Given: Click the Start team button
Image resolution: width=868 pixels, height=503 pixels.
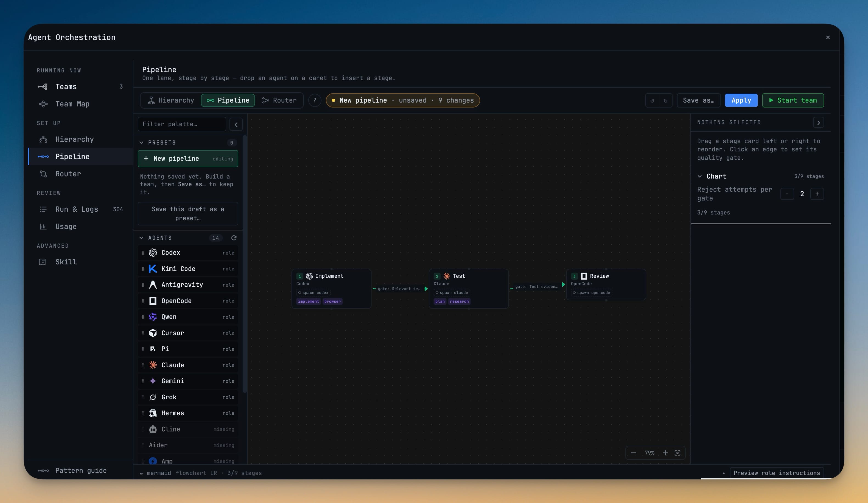Looking at the screenshot, I should click(x=793, y=100).
